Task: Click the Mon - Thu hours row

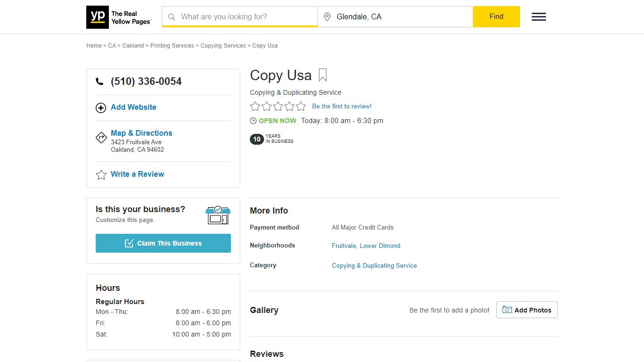Action: coord(163,312)
